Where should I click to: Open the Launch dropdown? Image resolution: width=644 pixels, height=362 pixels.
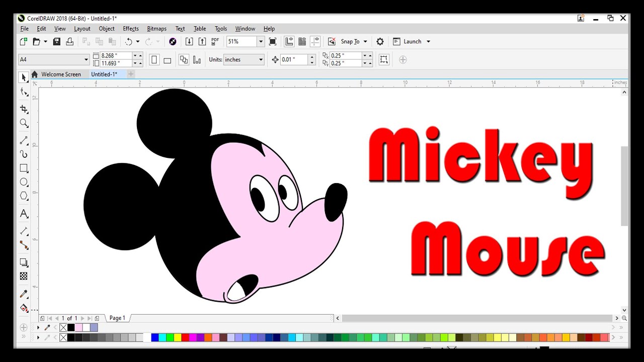tap(428, 42)
